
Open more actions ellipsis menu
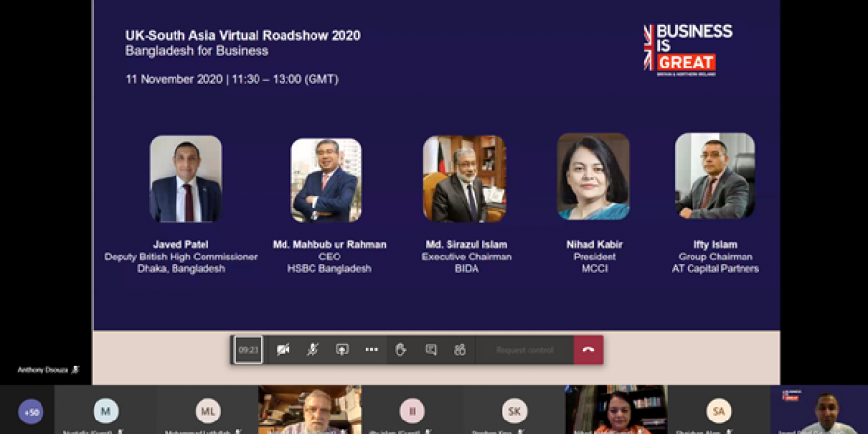point(371,350)
